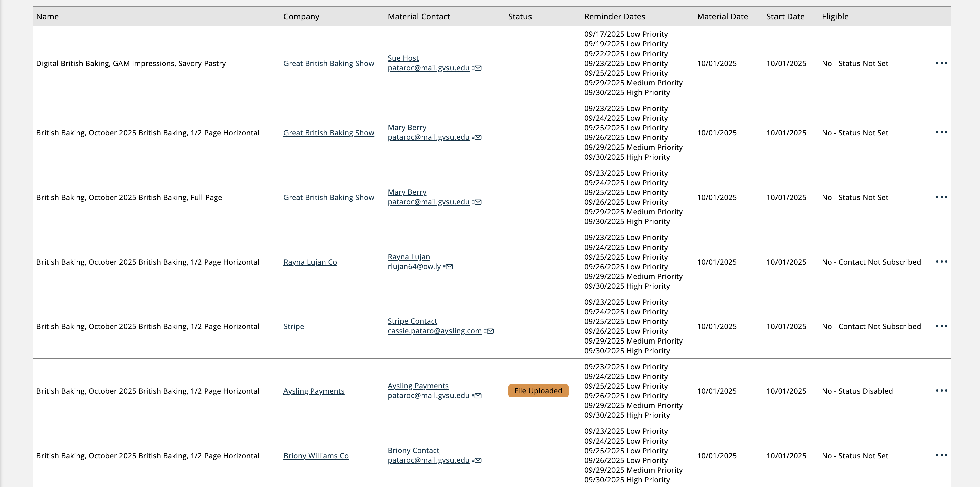980x487 pixels.
Task: Open Rayna Lujan Co company link
Action: click(310, 262)
